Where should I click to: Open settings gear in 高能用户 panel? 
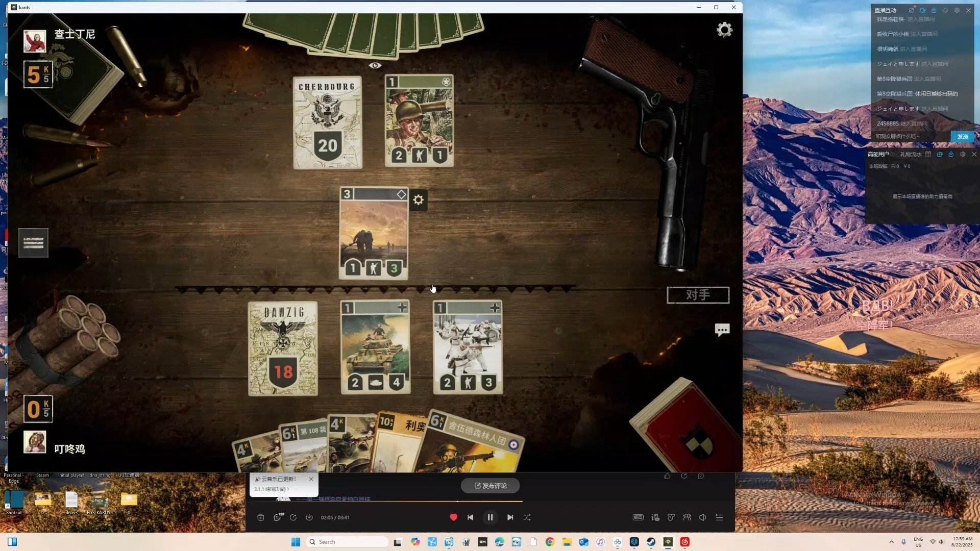(963, 154)
